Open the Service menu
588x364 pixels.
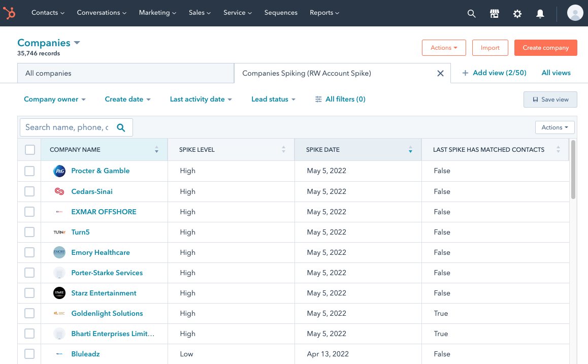[x=238, y=13]
